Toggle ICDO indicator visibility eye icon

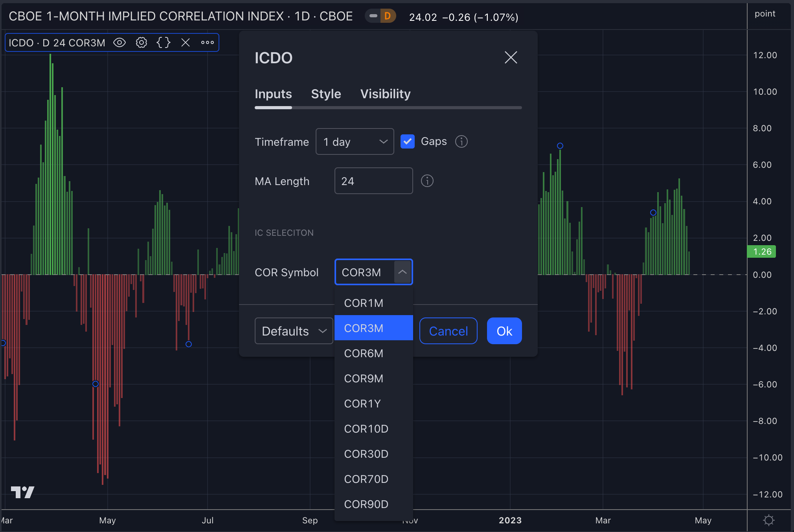[x=119, y=42]
